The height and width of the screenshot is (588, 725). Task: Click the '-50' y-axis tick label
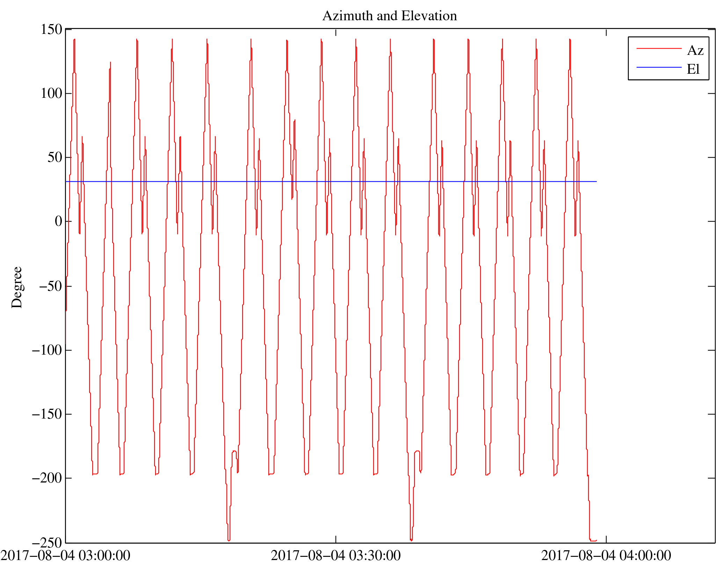click(50, 286)
